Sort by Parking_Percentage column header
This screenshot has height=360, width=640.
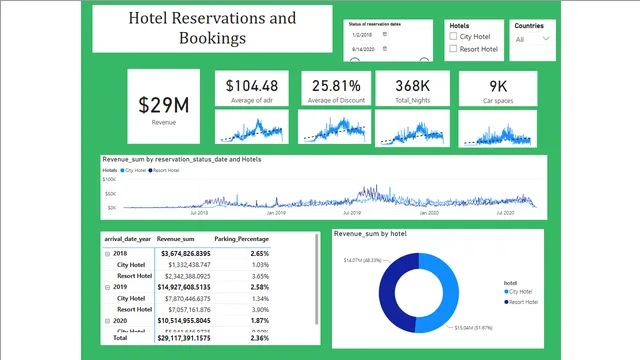click(x=242, y=239)
